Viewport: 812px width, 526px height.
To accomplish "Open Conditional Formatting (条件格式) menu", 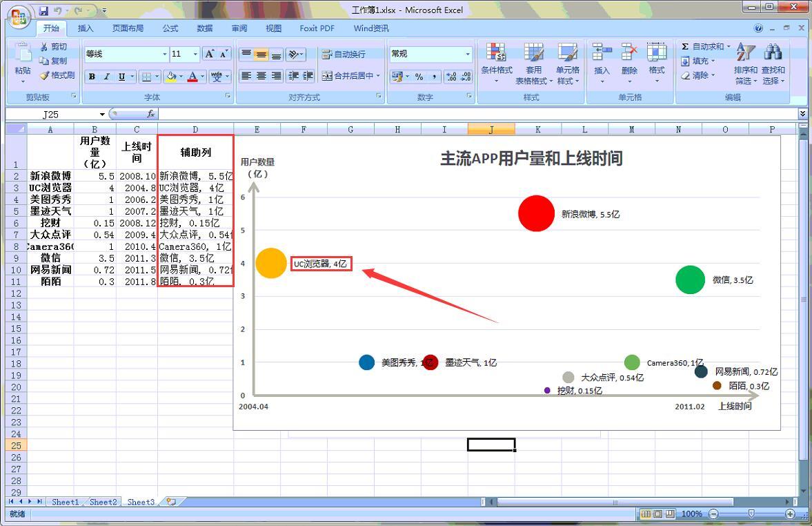I will click(496, 64).
